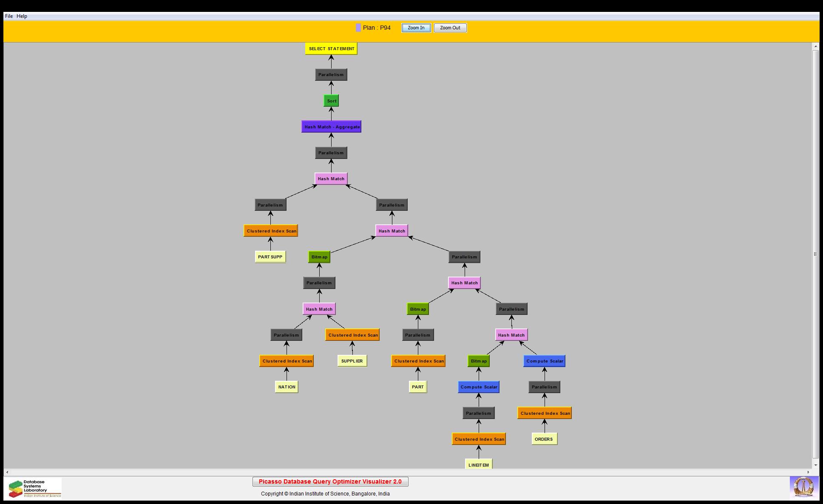Image resolution: width=823 pixels, height=504 pixels.
Task: Click the Picasso Database Query Optimizer Visualizer label
Action: point(330,481)
